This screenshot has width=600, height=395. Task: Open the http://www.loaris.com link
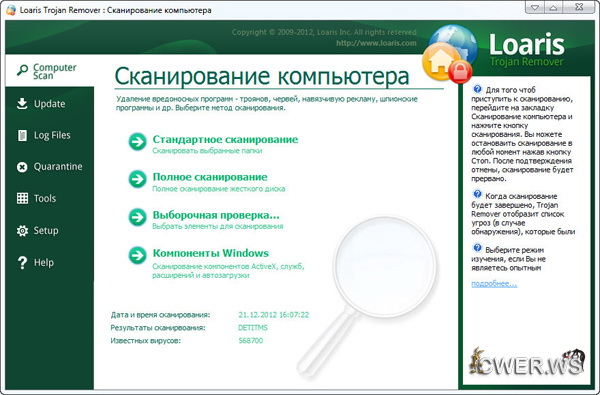click(x=376, y=43)
